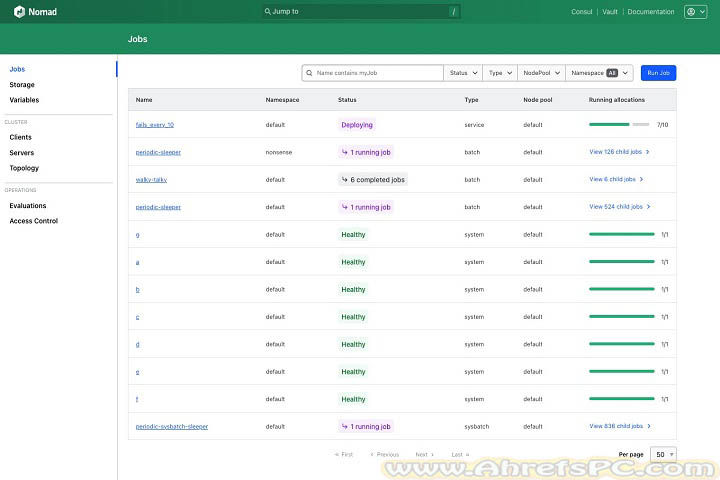The width and height of the screenshot is (720, 480).
Task: Open Variables in the sidebar
Action: [24, 100]
